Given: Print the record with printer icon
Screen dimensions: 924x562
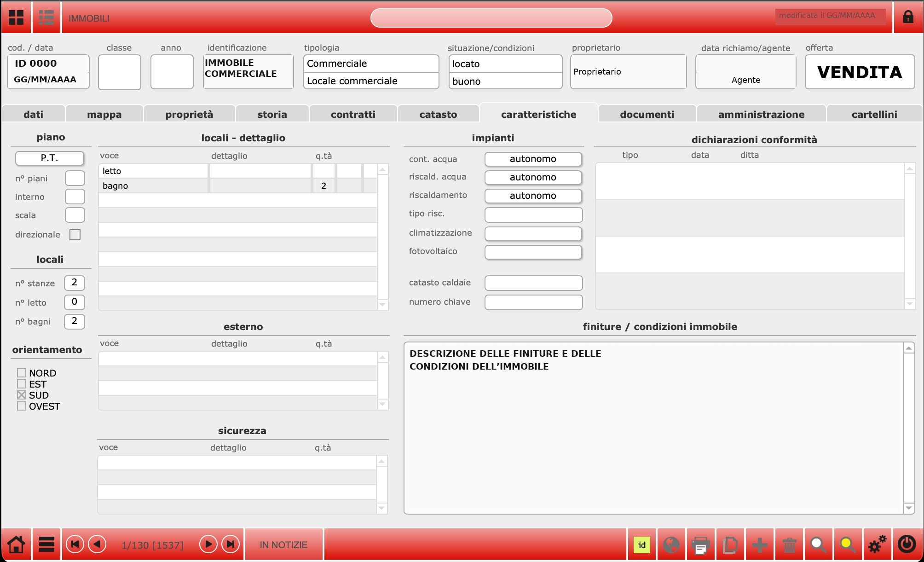Looking at the screenshot, I should (x=700, y=545).
